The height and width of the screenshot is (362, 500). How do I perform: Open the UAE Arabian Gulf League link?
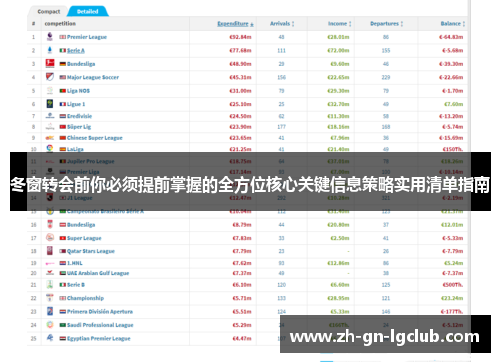click(98, 273)
